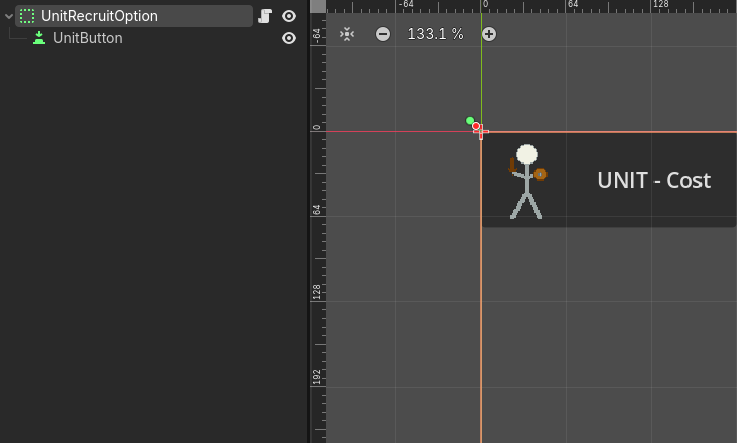The width and height of the screenshot is (737, 443).
Task: Reset zoom via the 133.1 % label
Action: [x=435, y=34]
